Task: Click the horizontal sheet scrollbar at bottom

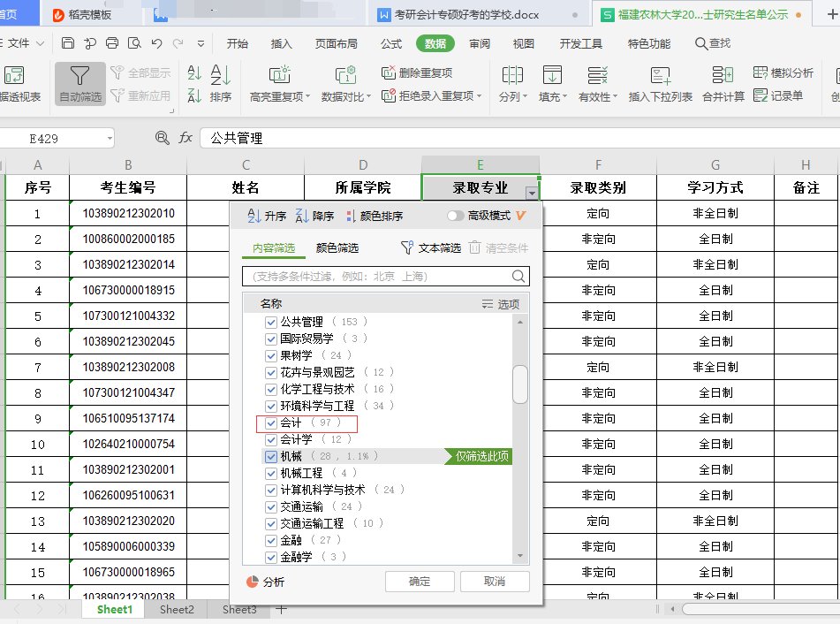Action: [761, 609]
